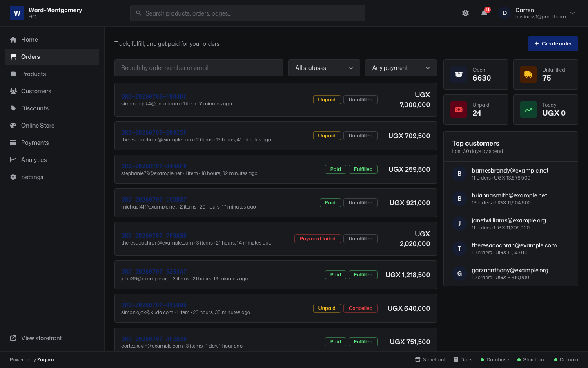The height and width of the screenshot is (368, 588).
Task: Open order ORD-20260708-F044DC
Action: 154,96
